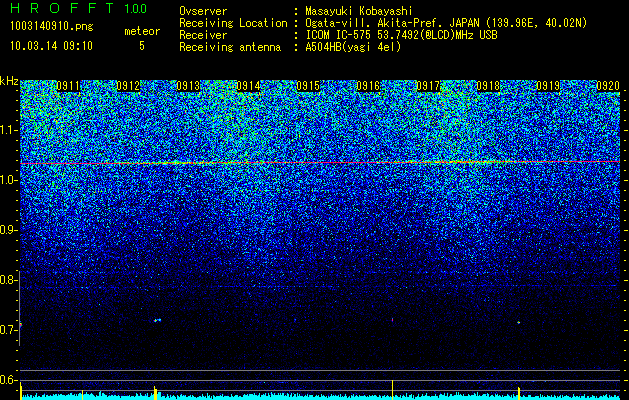Viewport: 629px width, 400px height.
Task: Click the 0914 time marker
Action: [x=248, y=86]
